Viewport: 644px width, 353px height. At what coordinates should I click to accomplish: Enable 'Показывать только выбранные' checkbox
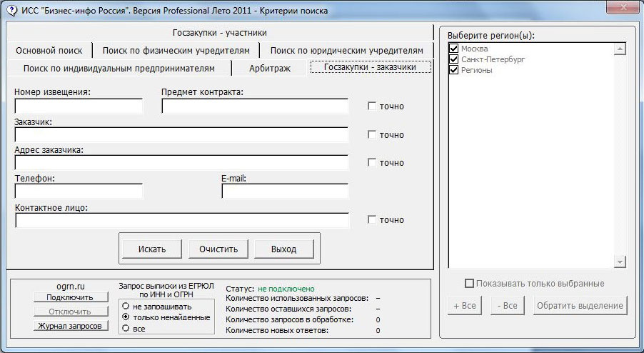469,284
